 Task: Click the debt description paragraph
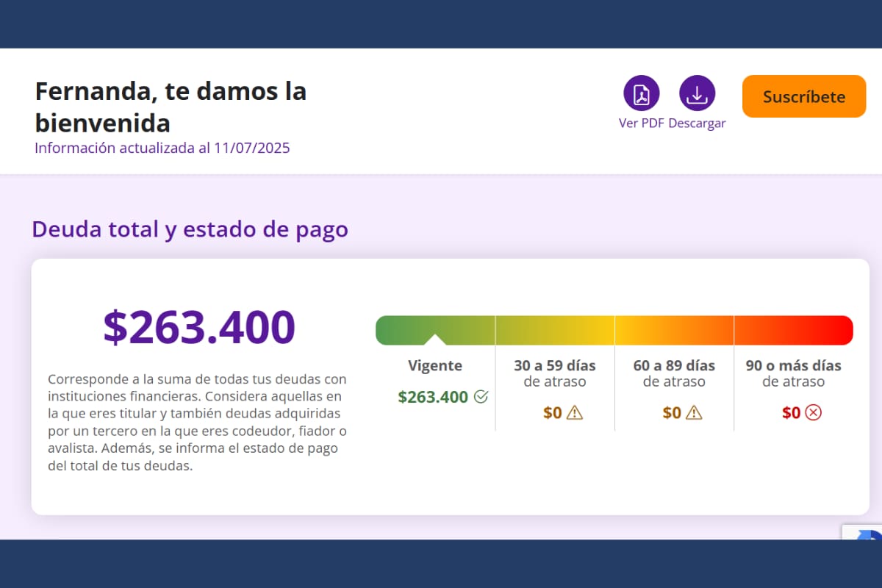[197, 423]
